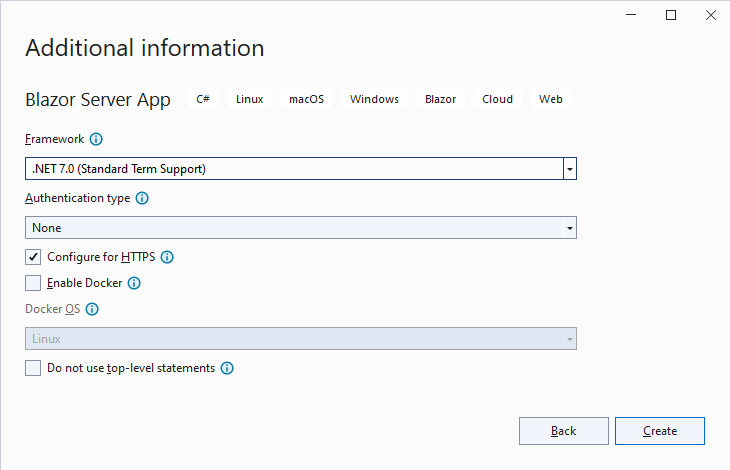Click the Authentication type info icon
730x470 pixels.
tap(142, 198)
